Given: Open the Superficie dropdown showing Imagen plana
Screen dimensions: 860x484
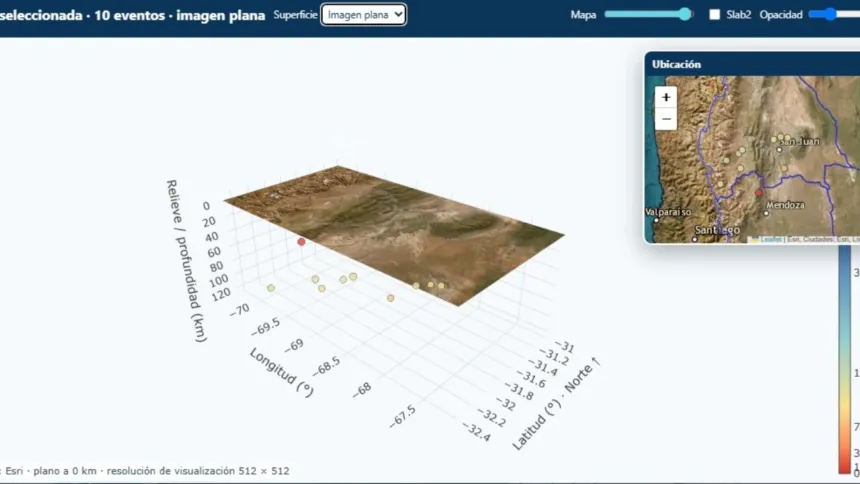Looking at the screenshot, I should tap(364, 15).
